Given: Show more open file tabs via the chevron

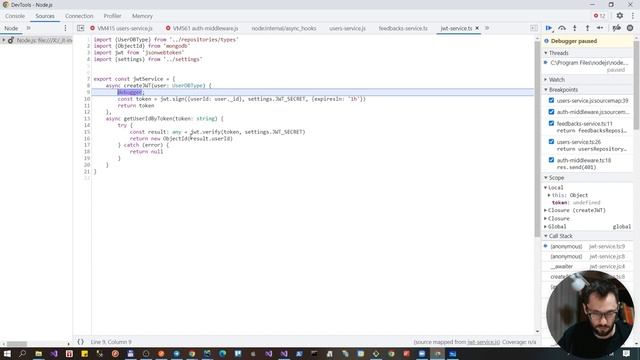Looking at the screenshot, I should point(487,28).
